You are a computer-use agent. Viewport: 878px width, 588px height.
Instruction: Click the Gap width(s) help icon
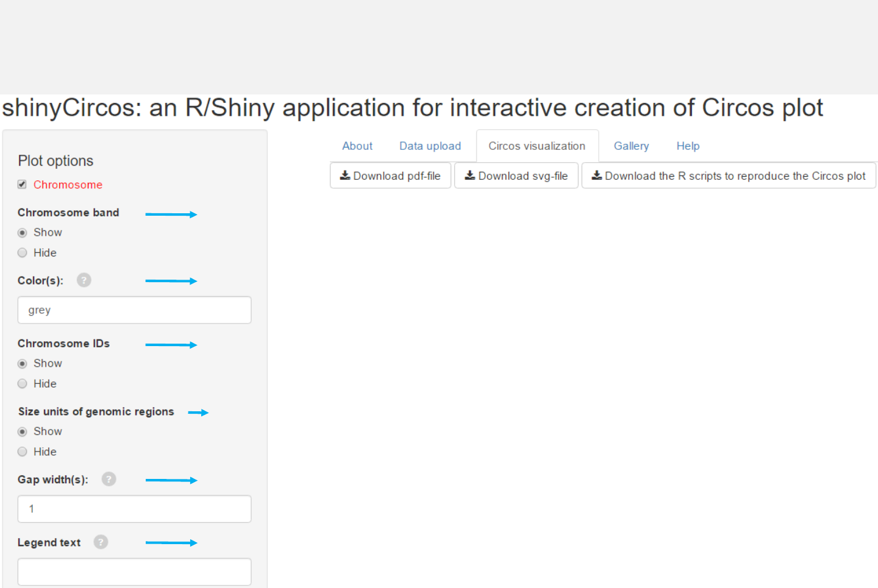[x=109, y=480]
